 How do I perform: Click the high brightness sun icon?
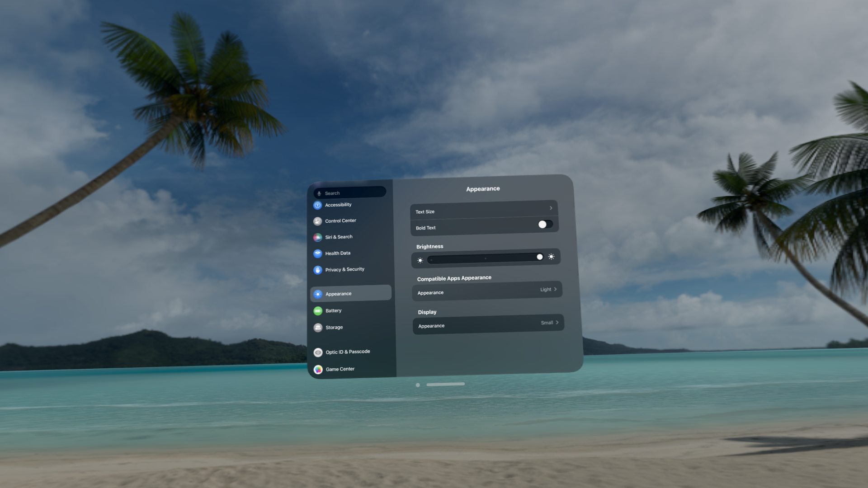[551, 256]
